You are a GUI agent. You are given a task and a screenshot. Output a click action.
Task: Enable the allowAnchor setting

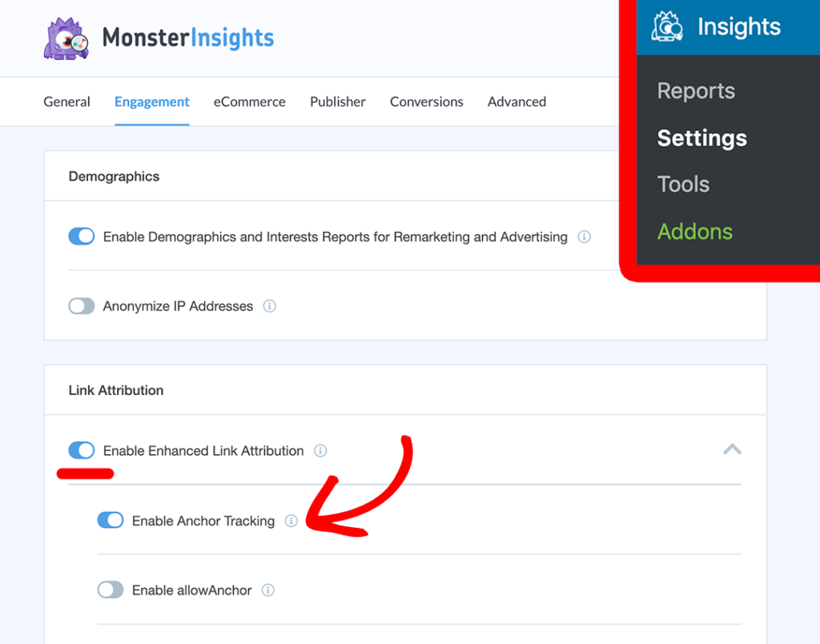coord(111,590)
